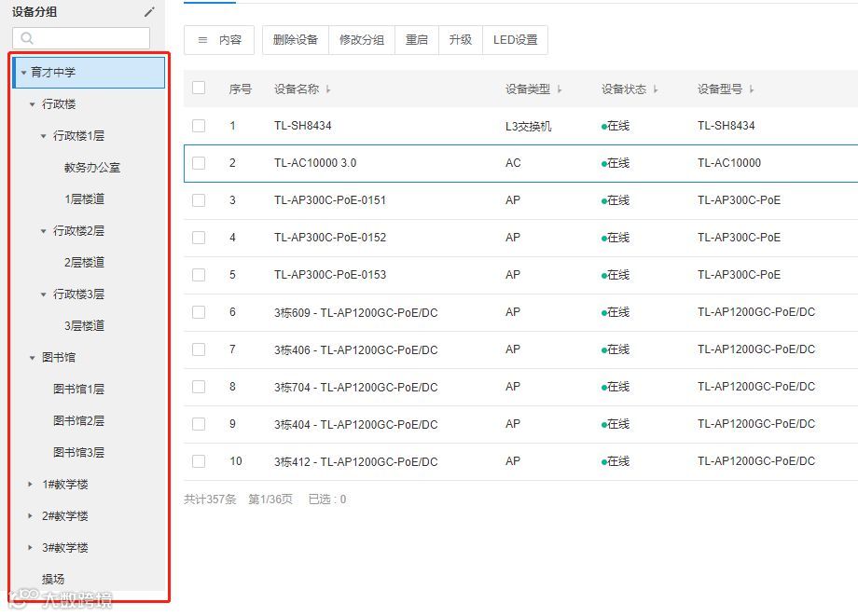Click the 行政楼 group label
Viewport: 858px width, 616px height.
59,103
